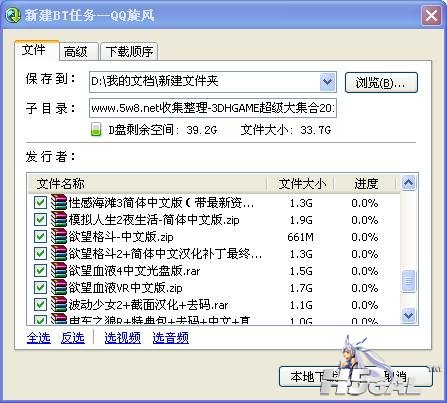Image resolution: width=447 pixels, height=403 pixels.
Task: Click the archive icon for 欲望血液VR中文版.zip
Action: point(59,287)
